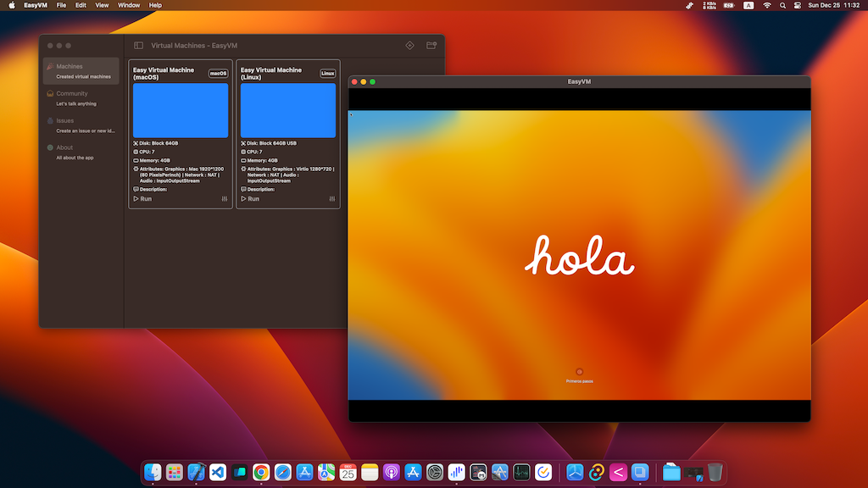This screenshot has height=488, width=868.
Task: Toggle the sidebar in EasyVM toolbar
Action: (x=139, y=45)
